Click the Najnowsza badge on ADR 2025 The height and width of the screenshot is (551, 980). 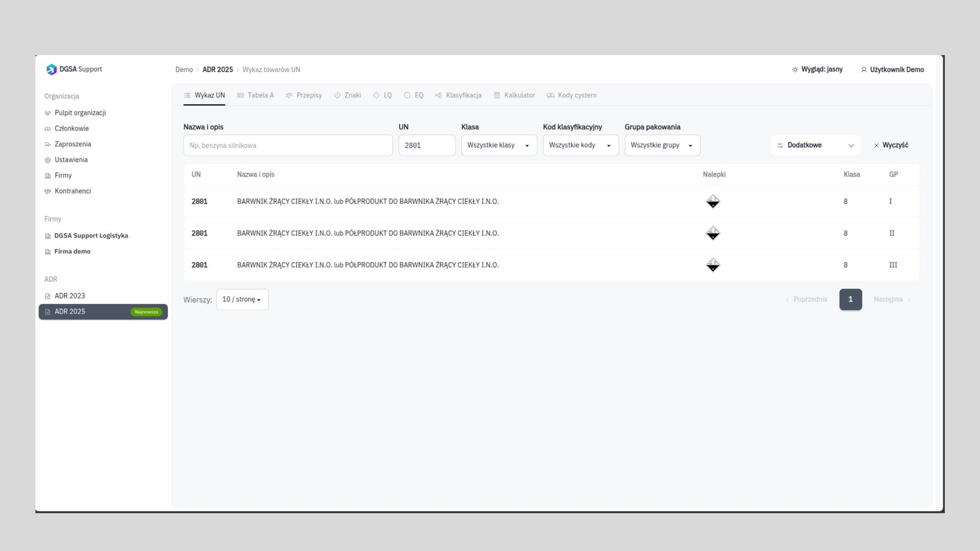(146, 312)
